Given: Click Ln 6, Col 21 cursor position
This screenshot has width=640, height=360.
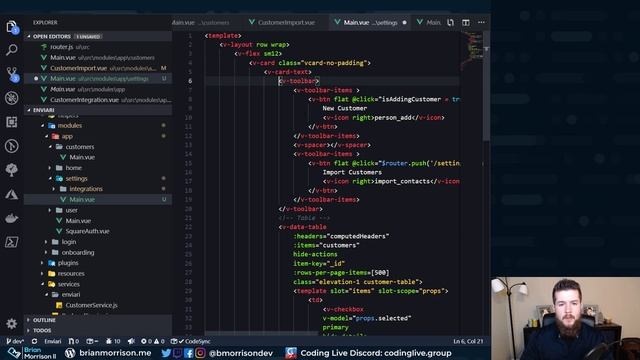Looking at the screenshot, I should (x=468, y=341).
